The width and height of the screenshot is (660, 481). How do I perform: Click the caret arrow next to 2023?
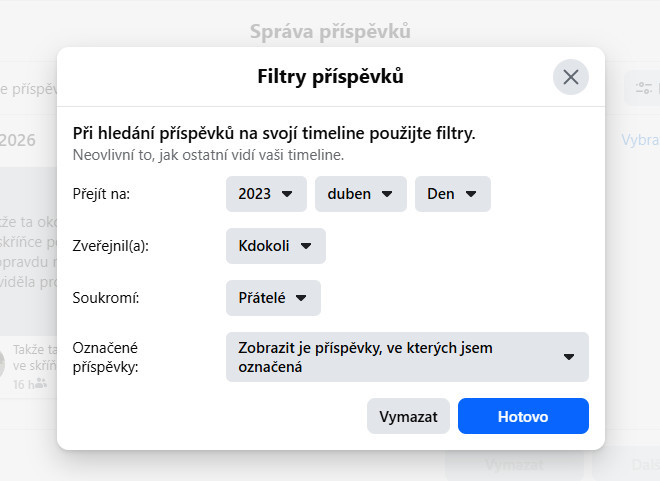[288, 194]
